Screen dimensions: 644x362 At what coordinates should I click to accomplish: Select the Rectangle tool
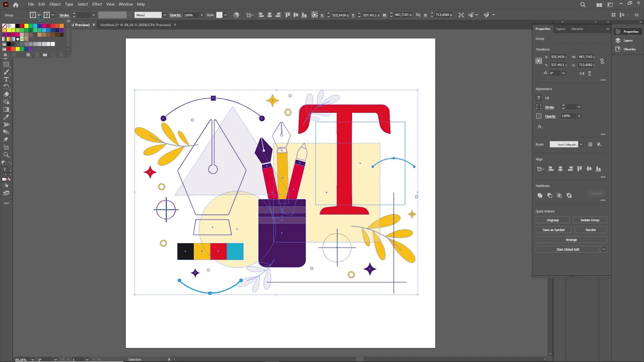click(6, 64)
